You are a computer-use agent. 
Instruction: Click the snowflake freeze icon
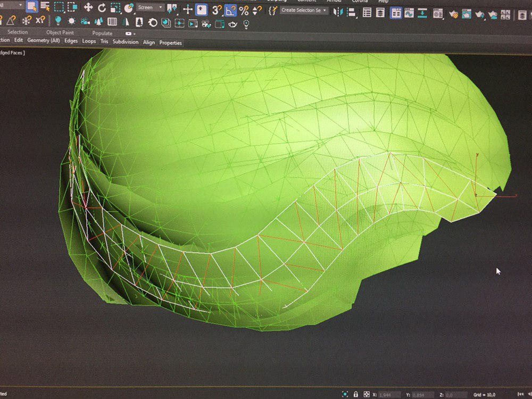[x=26, y=20]
